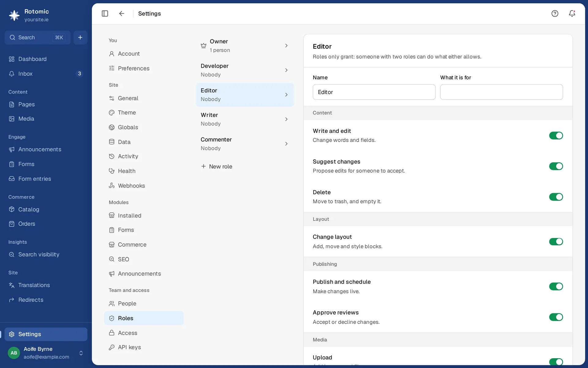This screenshot has height=368, width=588.
Task: Collapse the sidebar panel icon
Action: point(105,13)
